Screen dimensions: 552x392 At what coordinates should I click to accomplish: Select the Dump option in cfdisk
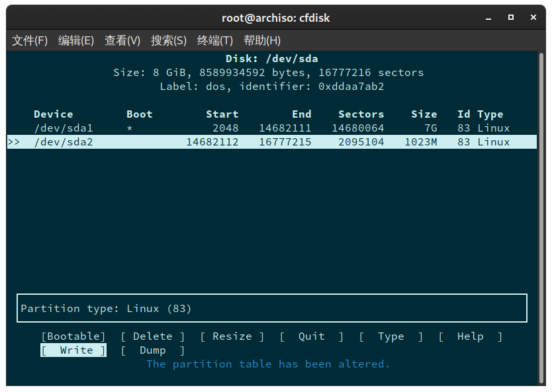tap(153, 350)
